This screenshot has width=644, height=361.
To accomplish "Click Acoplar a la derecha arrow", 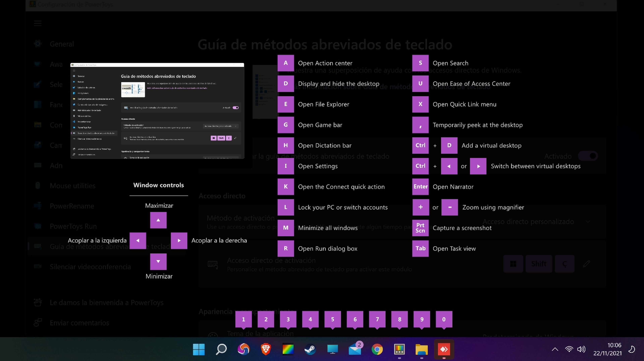I will coord(179,241).
